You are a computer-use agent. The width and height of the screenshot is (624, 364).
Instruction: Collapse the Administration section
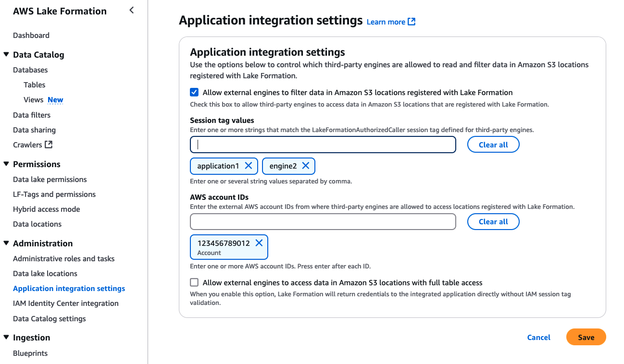(x=7, y=243)
